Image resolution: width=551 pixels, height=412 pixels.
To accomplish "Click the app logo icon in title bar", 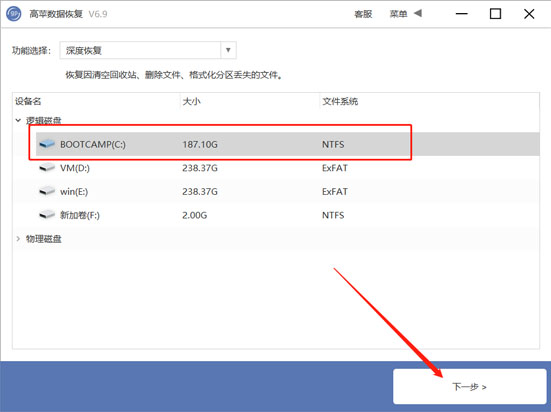I will click(x=13, y=14).
